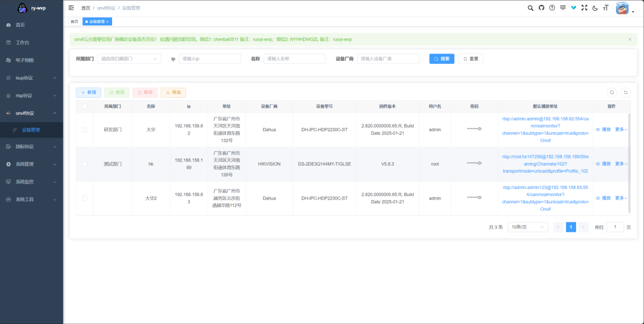Click the refresh table icon above the table

click(625, 92)
